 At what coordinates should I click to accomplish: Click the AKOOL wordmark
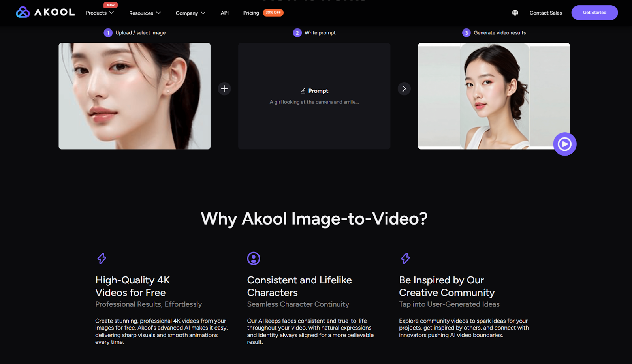(55, 12)
